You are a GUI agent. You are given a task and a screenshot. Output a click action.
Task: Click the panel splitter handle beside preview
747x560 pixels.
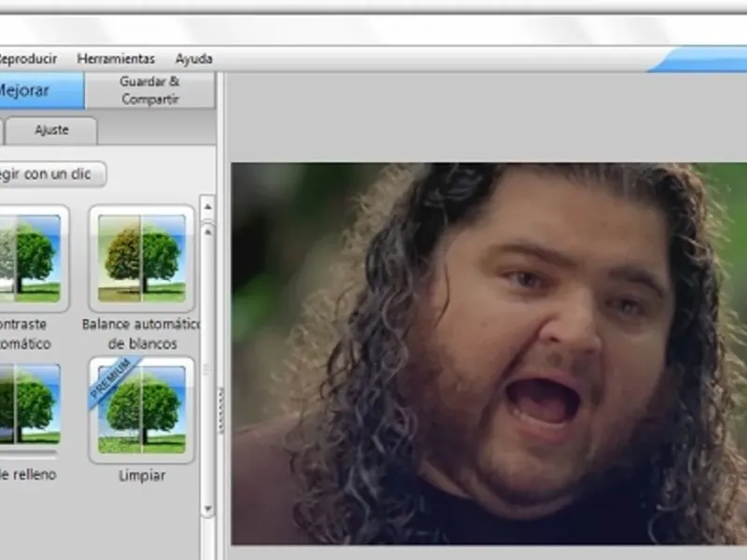pos(220,410)
